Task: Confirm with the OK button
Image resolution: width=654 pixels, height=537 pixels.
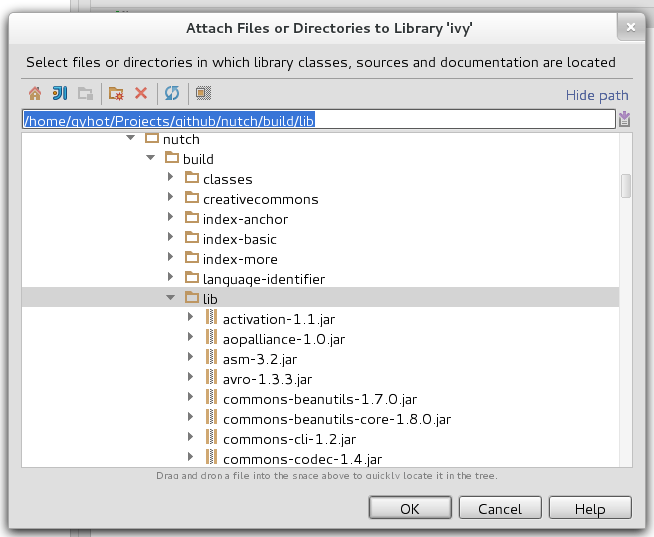Action: coord(410,508)
